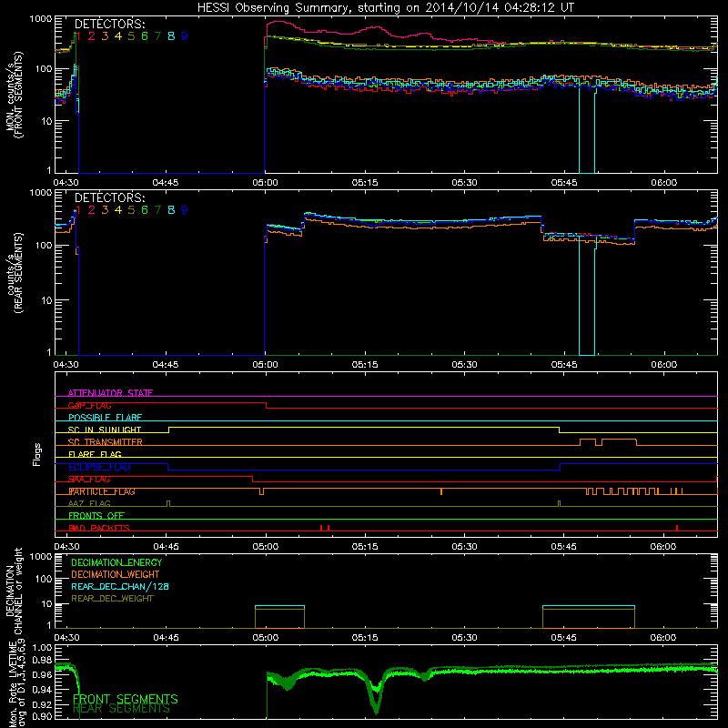Click detector 7 legend number in rear segments plot
This screenshot has width=728, height=728.
[157, 210]
